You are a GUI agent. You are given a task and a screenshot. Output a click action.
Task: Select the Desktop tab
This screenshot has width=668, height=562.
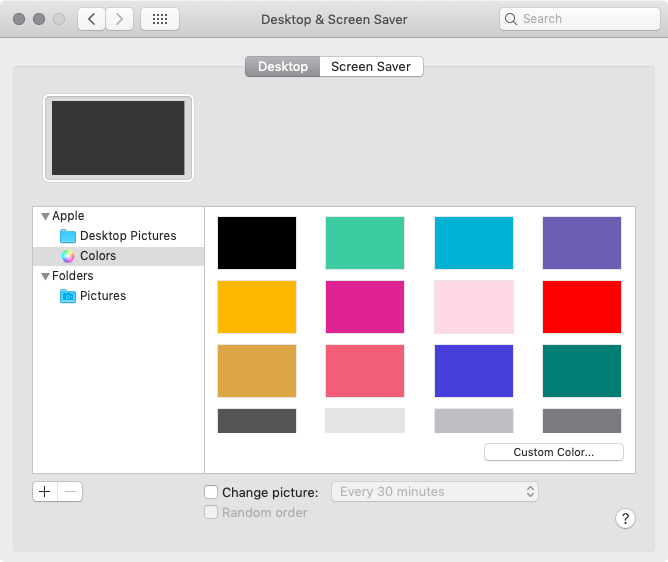coord(283,67)
